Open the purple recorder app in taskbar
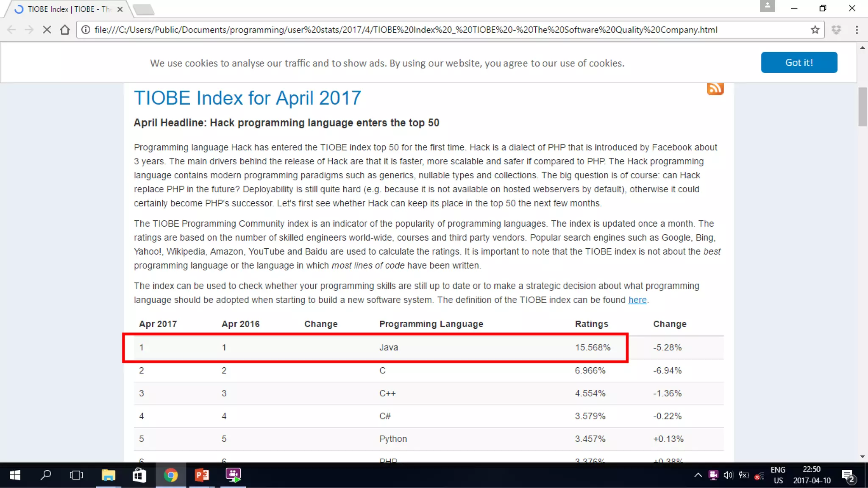Viewport: 868px width, 488px height. click(x=233, y=475)
